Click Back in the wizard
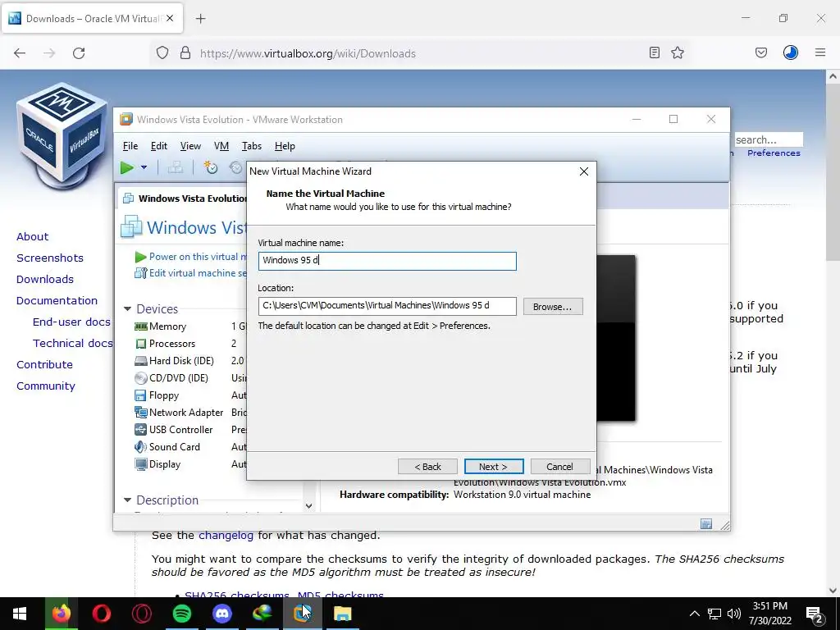Viewport: 840px width, 630px height. [427, 467]
